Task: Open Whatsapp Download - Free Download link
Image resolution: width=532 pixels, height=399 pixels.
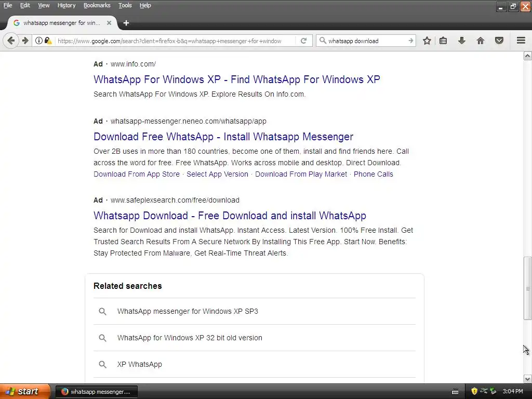Action: (230, 216)
